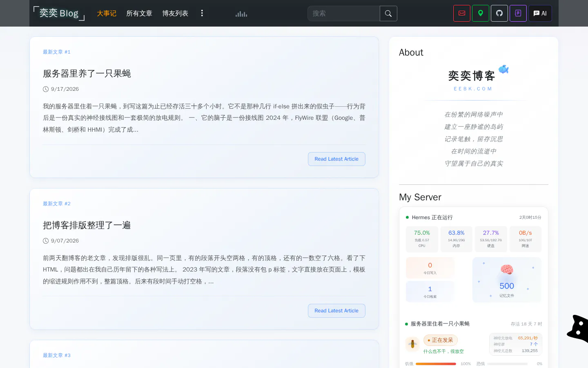
Task: Click the 饥饿 progress bar
Action: click(436, 364)
